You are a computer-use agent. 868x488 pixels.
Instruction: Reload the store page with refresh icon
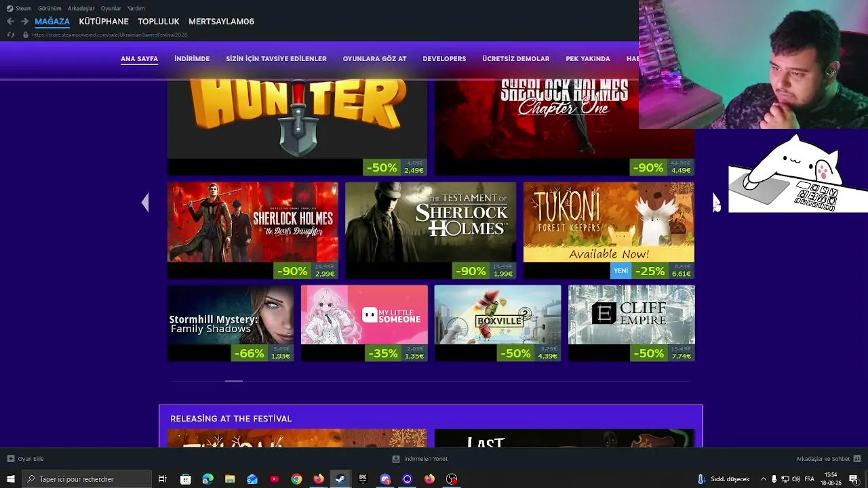[x=10, y=35]
